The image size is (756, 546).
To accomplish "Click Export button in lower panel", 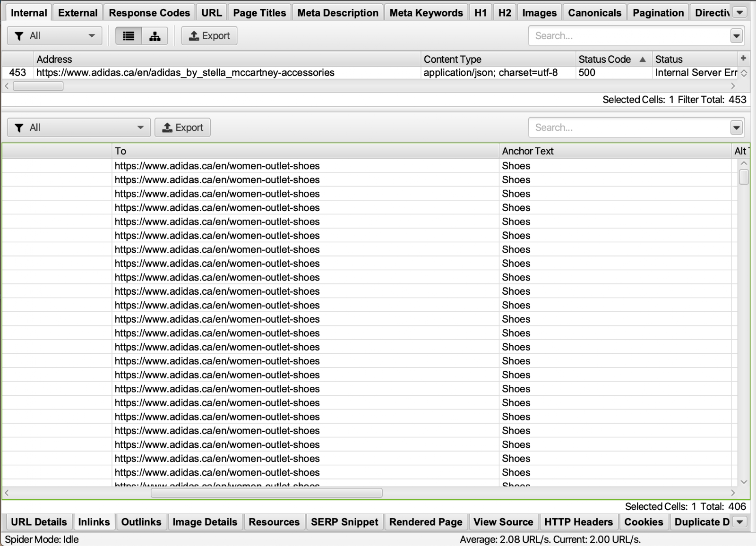I will click(x=182, y=128).
